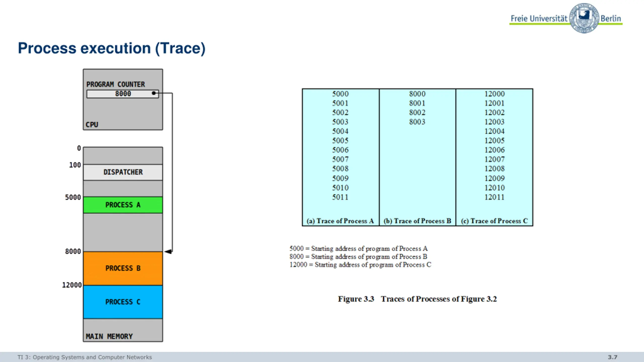Click the line '8000 = Starting address of program of Process B'
Viewport: 644px width, 362px height.
[358, 257]
